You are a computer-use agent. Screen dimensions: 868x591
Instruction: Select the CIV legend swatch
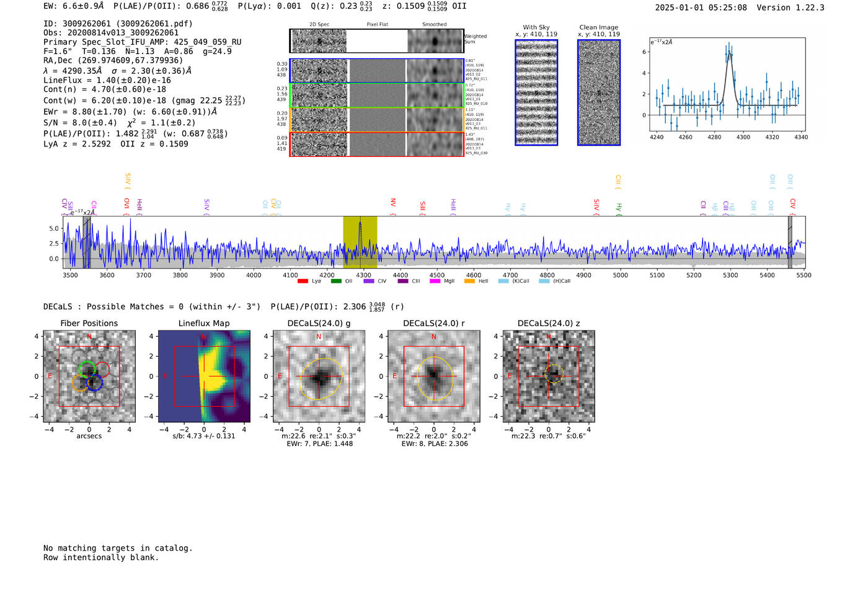click(369, 281)
